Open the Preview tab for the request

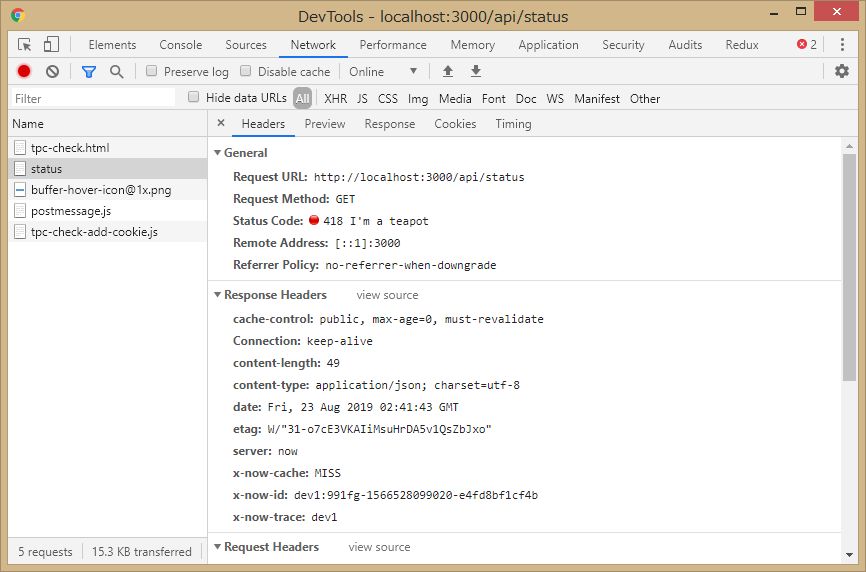(325, 124)
